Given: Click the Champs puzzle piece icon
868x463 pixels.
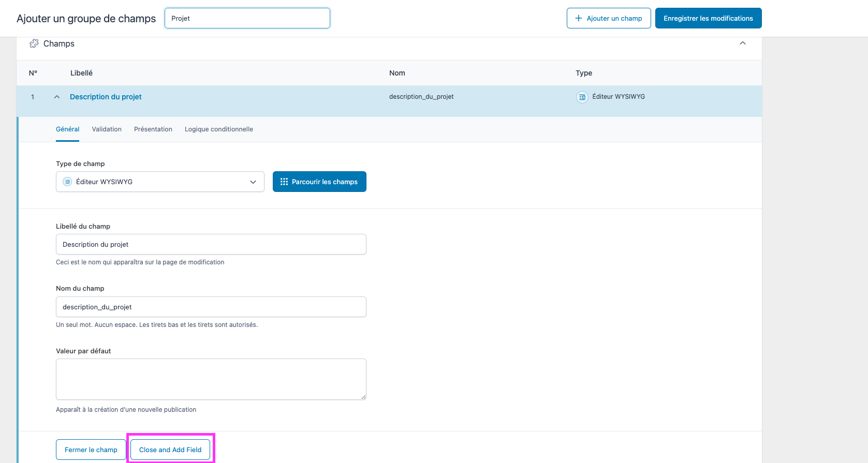Looking at the screenshot, I should [34, 44].
